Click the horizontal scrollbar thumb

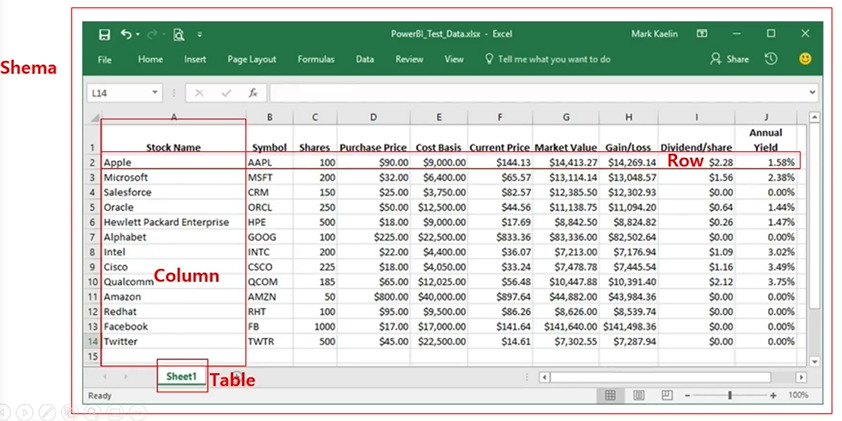[x=660, y=378]
